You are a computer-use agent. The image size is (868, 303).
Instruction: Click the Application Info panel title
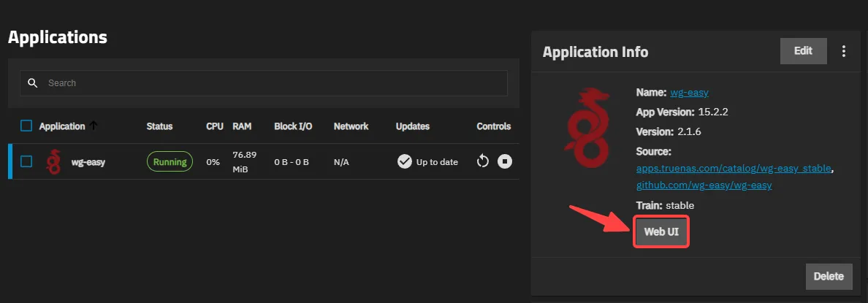(x=595, y=52)
